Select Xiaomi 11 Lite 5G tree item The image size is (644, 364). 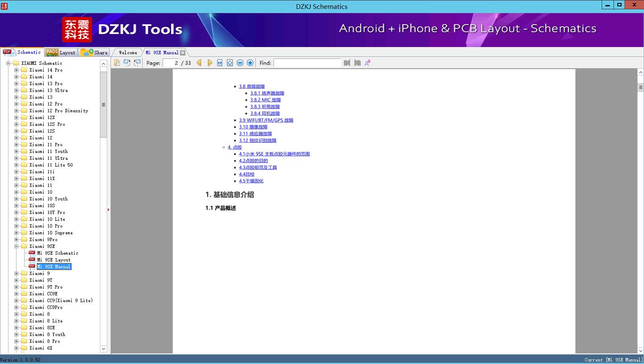coord(51,165)
